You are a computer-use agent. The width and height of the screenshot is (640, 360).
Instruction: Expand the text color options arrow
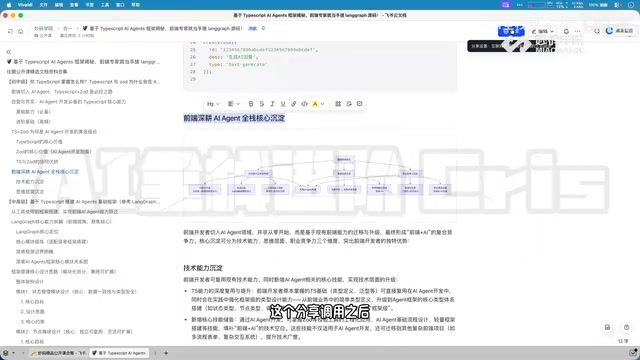pos(322,104)
